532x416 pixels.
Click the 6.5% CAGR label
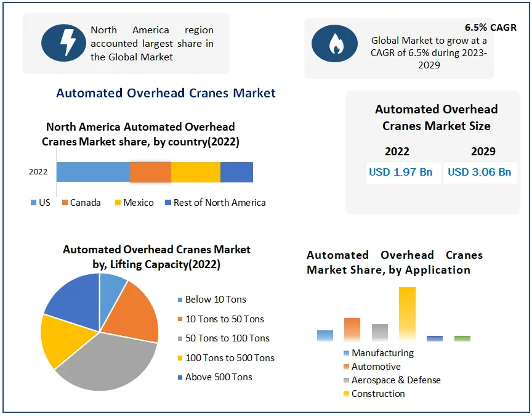[490, 28]
